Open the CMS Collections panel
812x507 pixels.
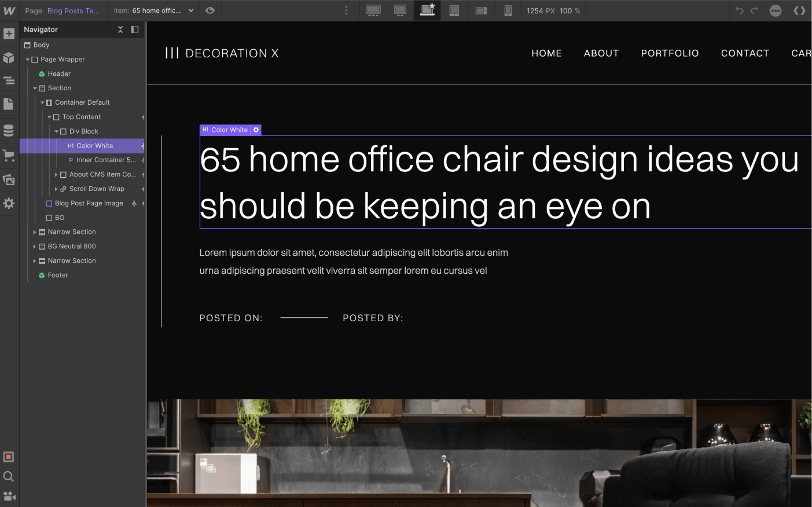pyautogui.click(x=9, y=130)
